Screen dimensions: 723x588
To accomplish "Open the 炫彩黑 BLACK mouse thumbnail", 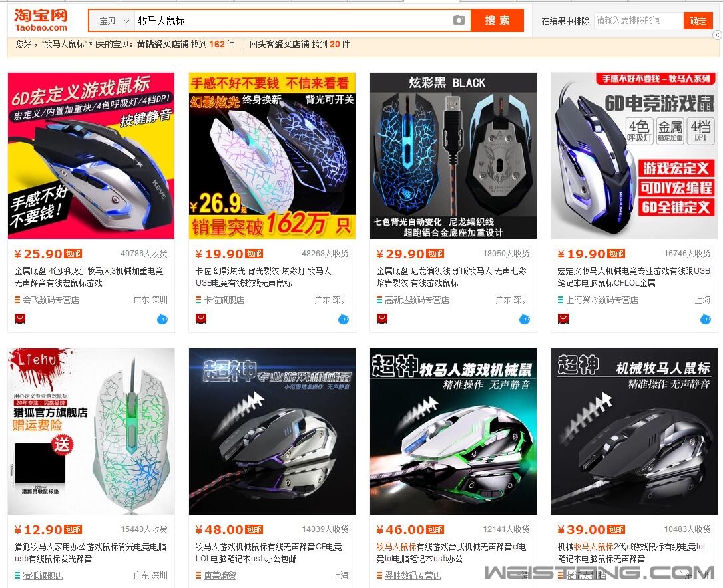I will click(x=453, y=155).
